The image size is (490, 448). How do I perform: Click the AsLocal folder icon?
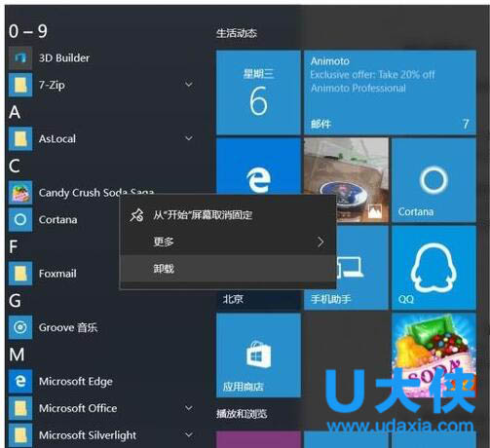pyautogui.click(x=20, y=139)
